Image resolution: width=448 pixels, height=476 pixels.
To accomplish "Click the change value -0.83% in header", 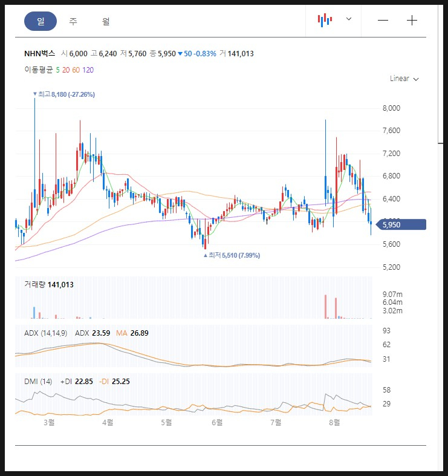I will pos(205,54).
